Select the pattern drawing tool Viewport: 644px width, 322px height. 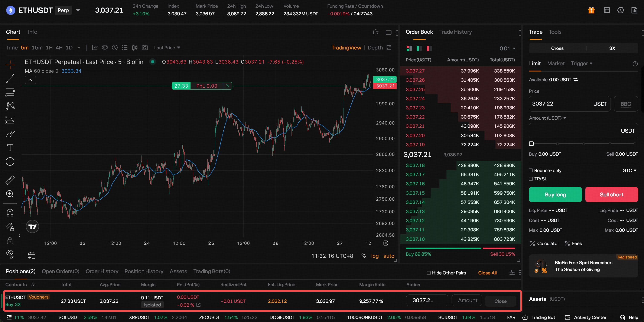click(10, 106)
